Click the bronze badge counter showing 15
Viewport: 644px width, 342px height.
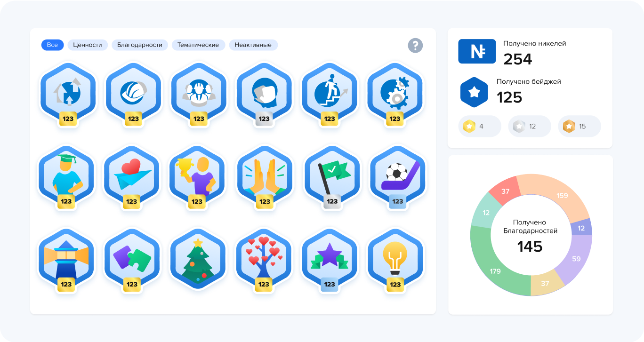(x=579, y=126)
